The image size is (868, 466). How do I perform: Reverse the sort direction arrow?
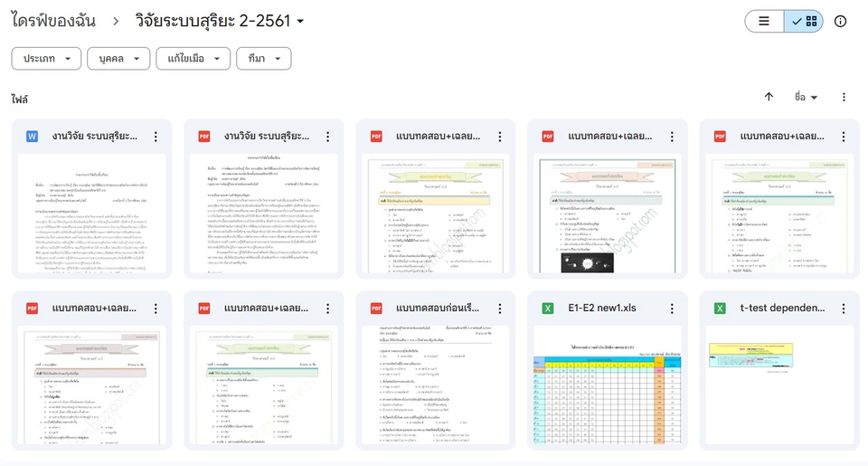[x=769, y=97]
